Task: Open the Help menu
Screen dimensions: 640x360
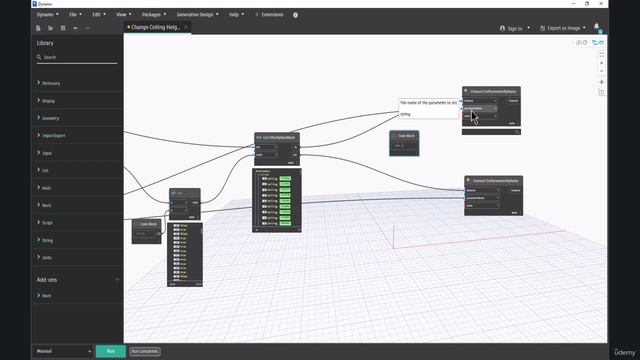Action: click(236, 15)
